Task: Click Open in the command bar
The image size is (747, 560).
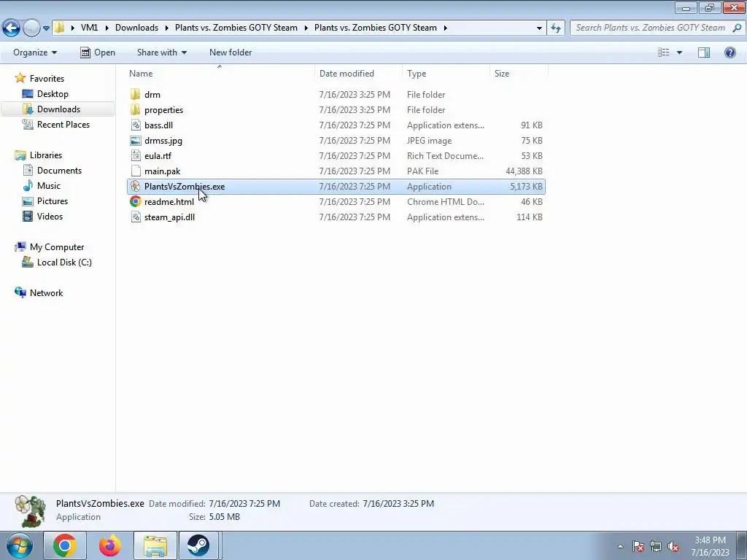Action: tap(98, 52)
